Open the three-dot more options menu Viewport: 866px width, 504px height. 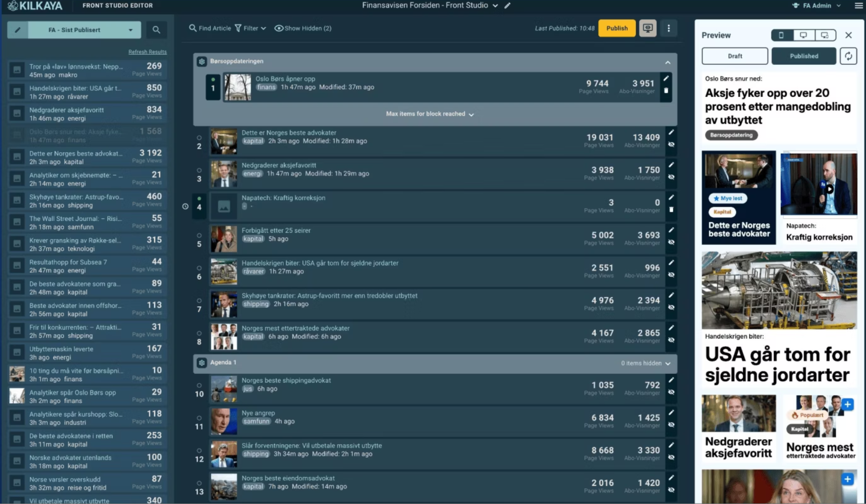click(668, 28)
